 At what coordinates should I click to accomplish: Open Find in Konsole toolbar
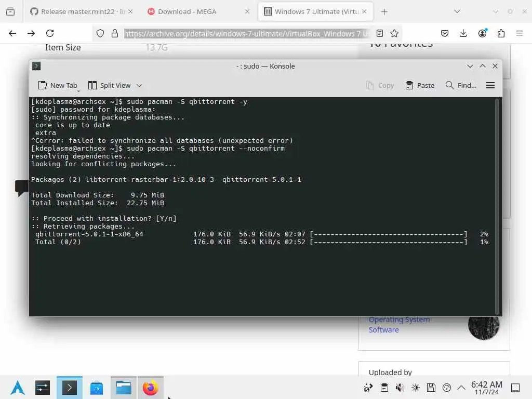(x=461, y=86)
